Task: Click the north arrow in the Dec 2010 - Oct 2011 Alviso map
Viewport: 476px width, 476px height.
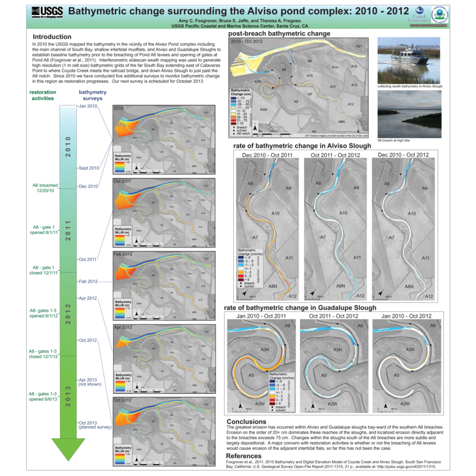Action: coord(244,293)
